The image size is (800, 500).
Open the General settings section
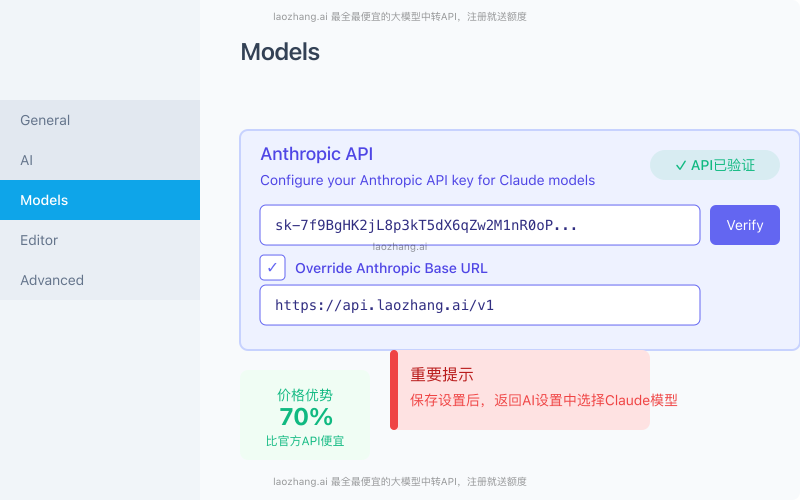coord(99,120)
